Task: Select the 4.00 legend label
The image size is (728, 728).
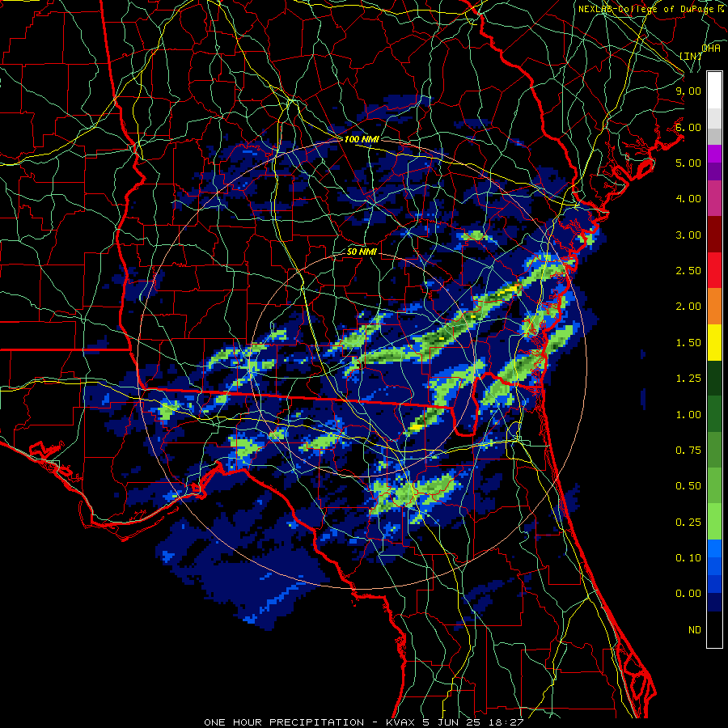Action: pos(688,199)
